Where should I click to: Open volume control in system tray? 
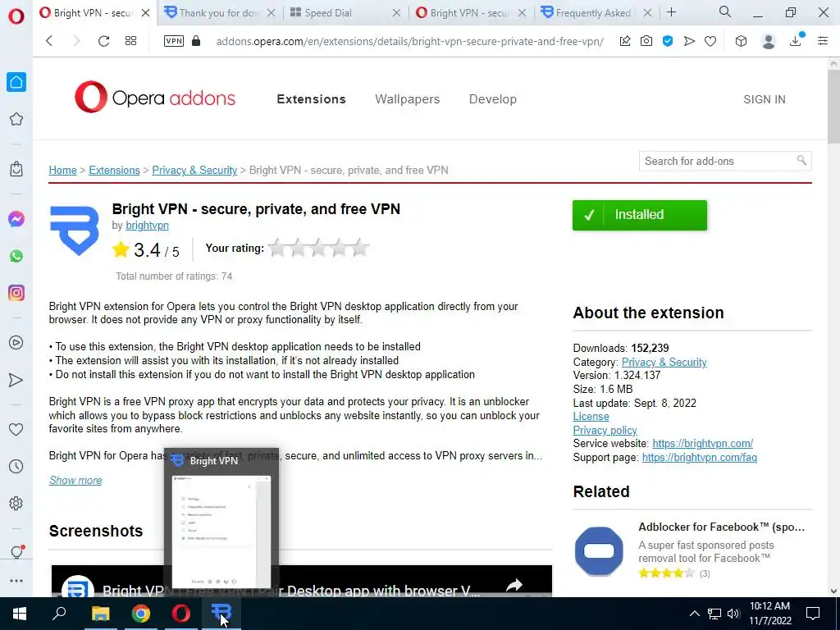tap(734, 614)
